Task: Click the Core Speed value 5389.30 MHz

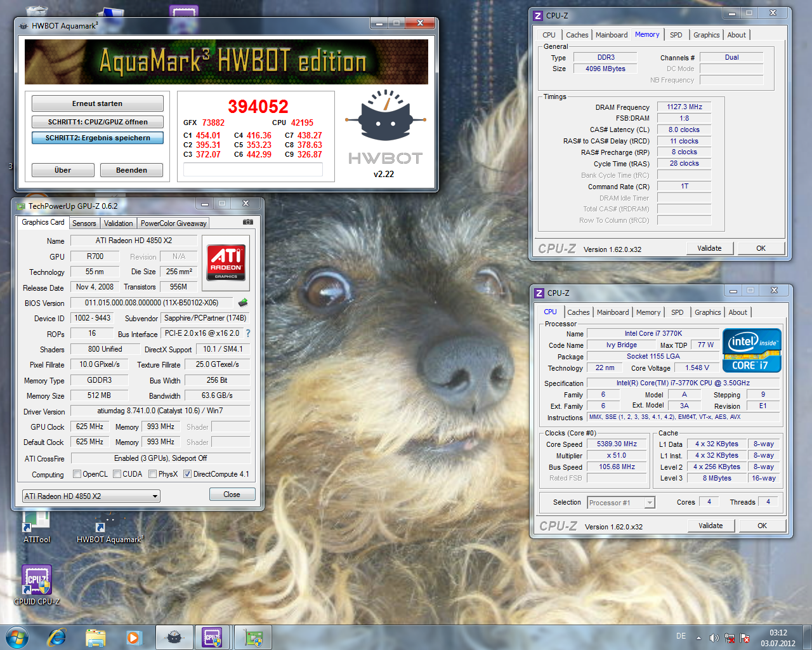Action: (617, 444)
